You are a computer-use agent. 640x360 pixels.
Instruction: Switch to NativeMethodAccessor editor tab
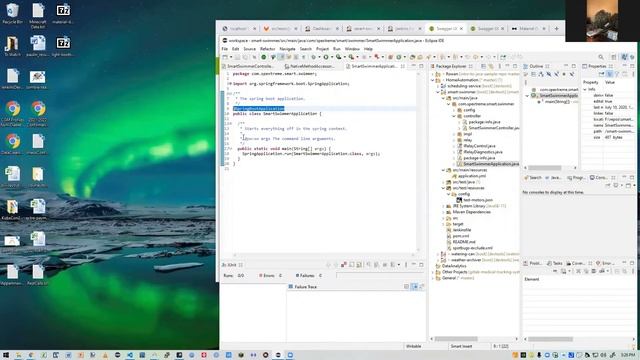[310, 66]
